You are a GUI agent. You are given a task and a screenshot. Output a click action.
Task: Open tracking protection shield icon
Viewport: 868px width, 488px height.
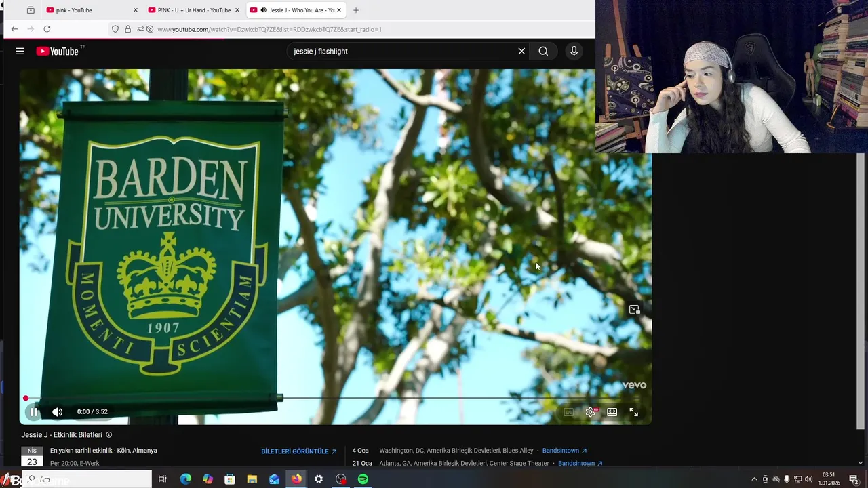(115, 29)
